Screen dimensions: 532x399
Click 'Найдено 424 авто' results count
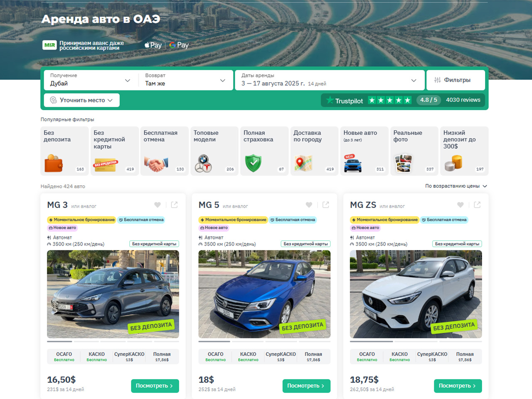(x=63, y=186)
